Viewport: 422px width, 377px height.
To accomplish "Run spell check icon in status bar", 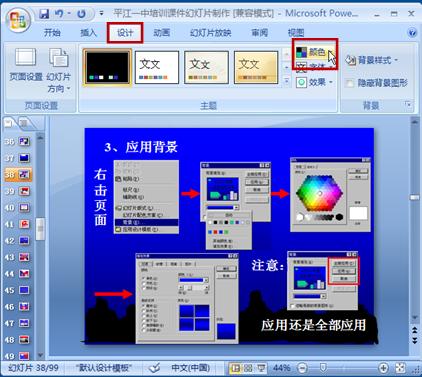I will [x=155, y=368].
